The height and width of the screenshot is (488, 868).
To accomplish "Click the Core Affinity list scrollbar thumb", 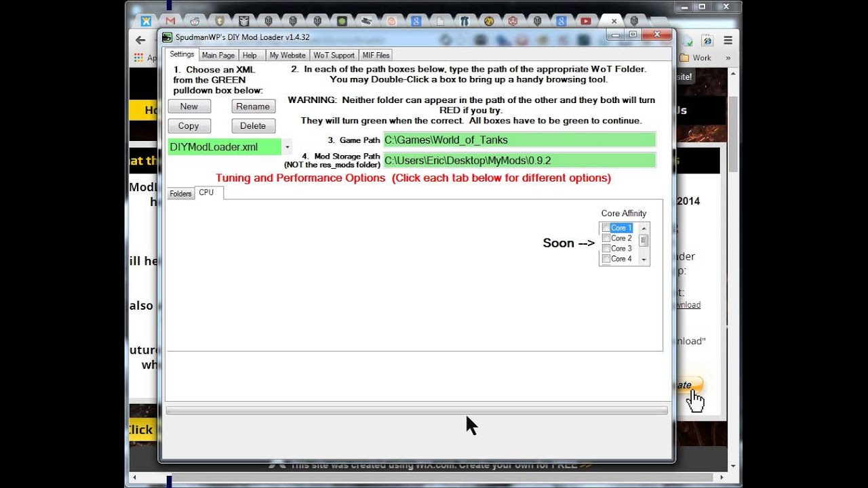I will [644, 240].
